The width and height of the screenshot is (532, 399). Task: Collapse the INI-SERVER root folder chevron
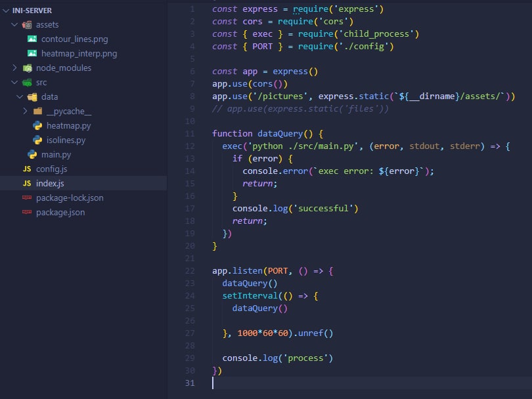coord(6,11)
